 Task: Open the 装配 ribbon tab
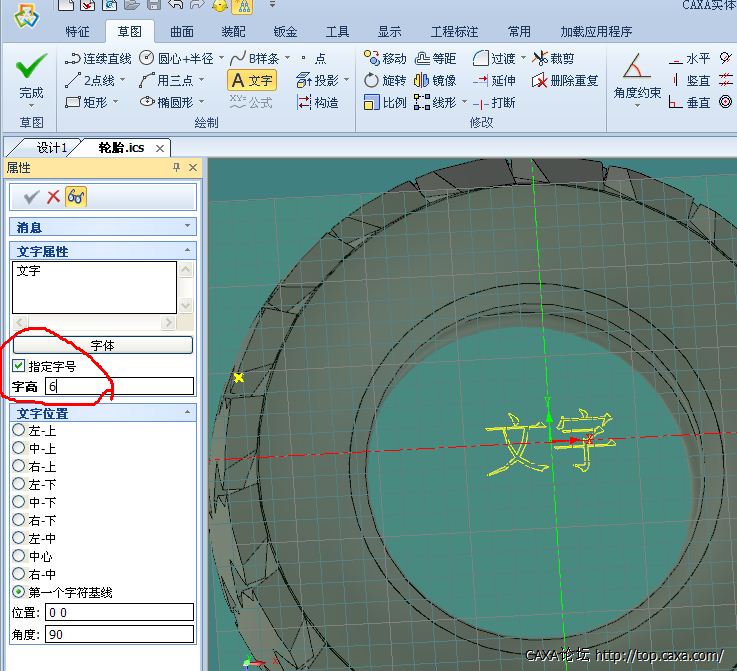pyautogui.click(x=234, y=31)
